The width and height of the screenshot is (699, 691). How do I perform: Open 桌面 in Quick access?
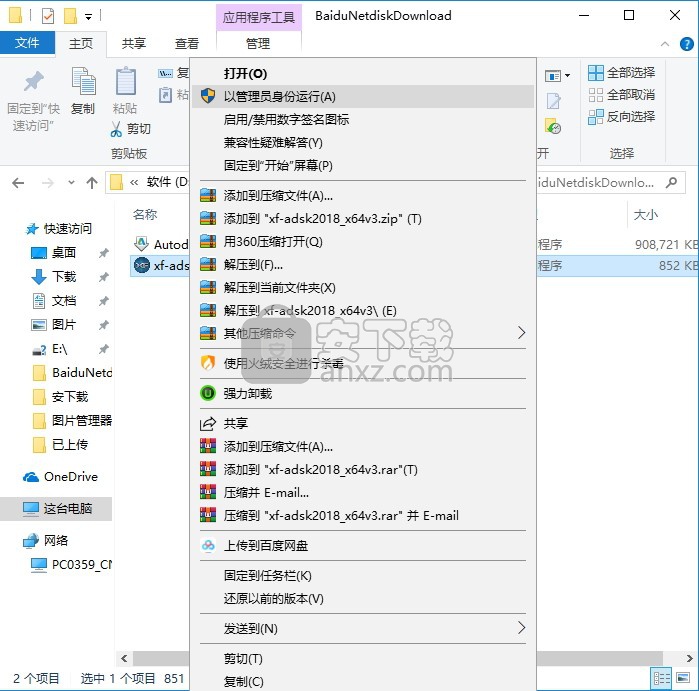coord(63,253)
